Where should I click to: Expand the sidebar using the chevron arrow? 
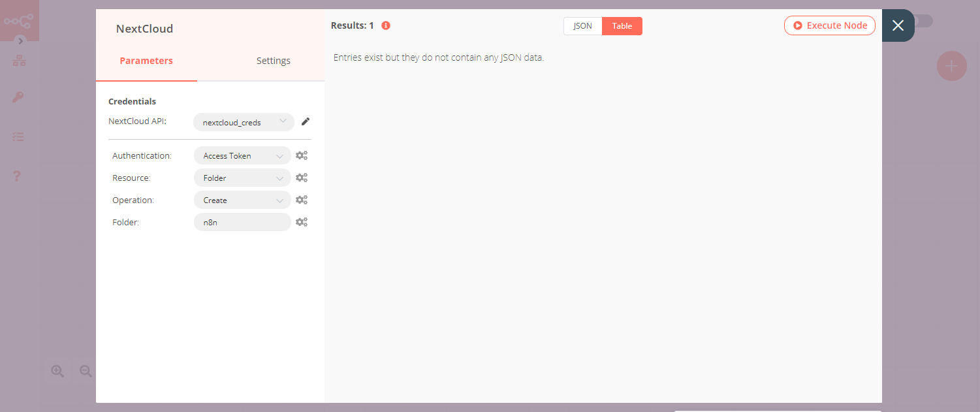[20, 40]
